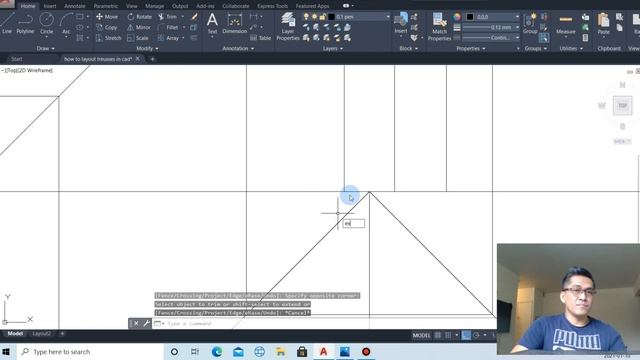Select the Arc tool

(66, 24)
